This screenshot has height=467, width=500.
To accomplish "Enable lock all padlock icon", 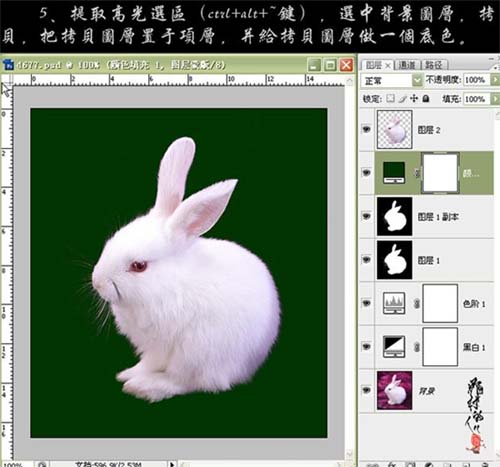I will pyautogui.click(x=426, y=99).
